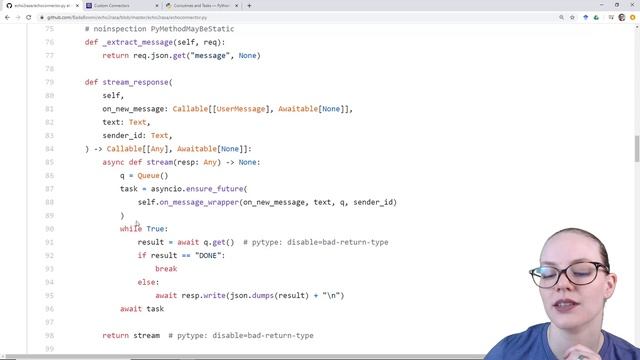This screenshot has height=360, width=640.
Task: Click "while" keyword on line 90
Action: coord(131,229)
